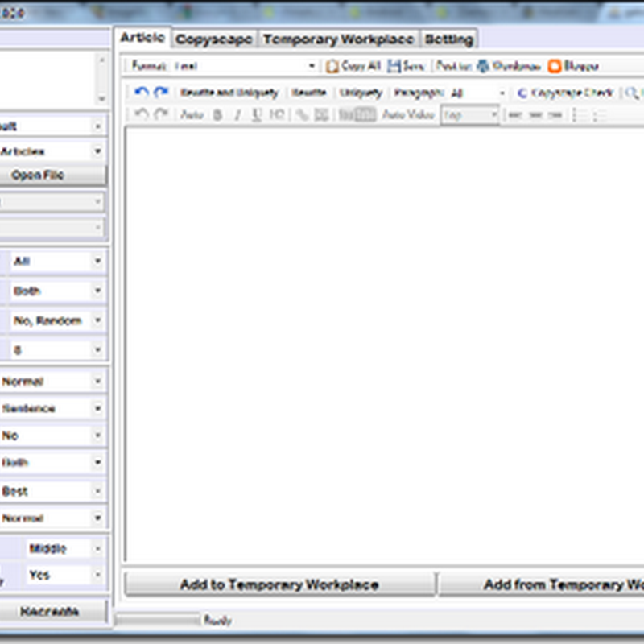Run the Copyscape Check
This screenshot has width=644, height=644.
(x=565, y=93)
